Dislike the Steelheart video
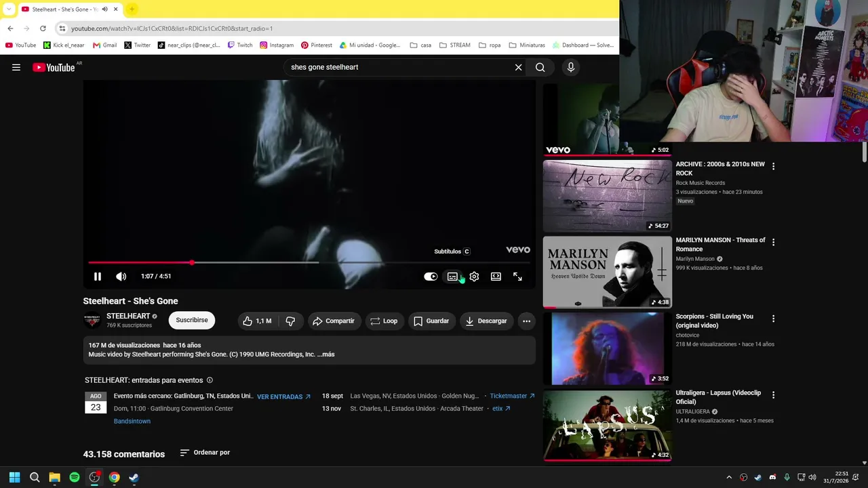Screen dimensions: 868x488 [x=290, y=321]
